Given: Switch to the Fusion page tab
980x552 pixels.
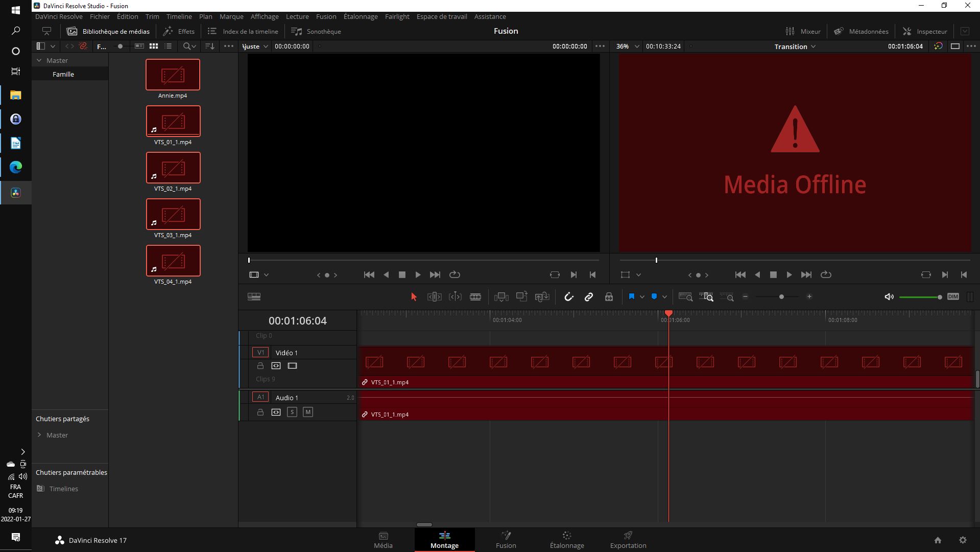Looking at the screenshot, I should [x=506, y=540].
